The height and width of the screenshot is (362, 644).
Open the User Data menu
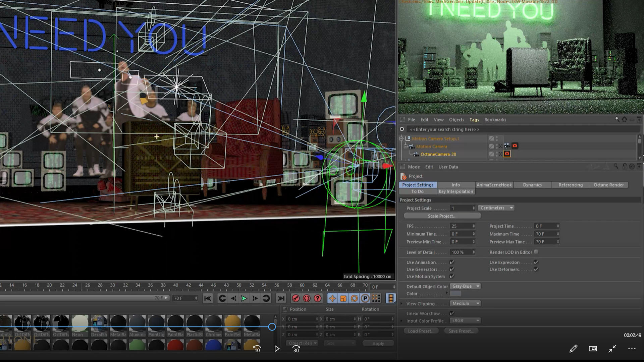(x=448, y=167)
